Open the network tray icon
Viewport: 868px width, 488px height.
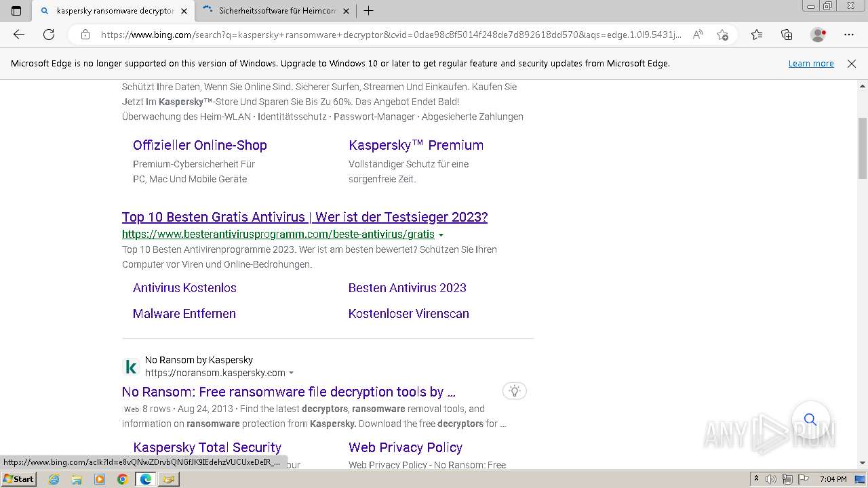(x=787, y=479)
